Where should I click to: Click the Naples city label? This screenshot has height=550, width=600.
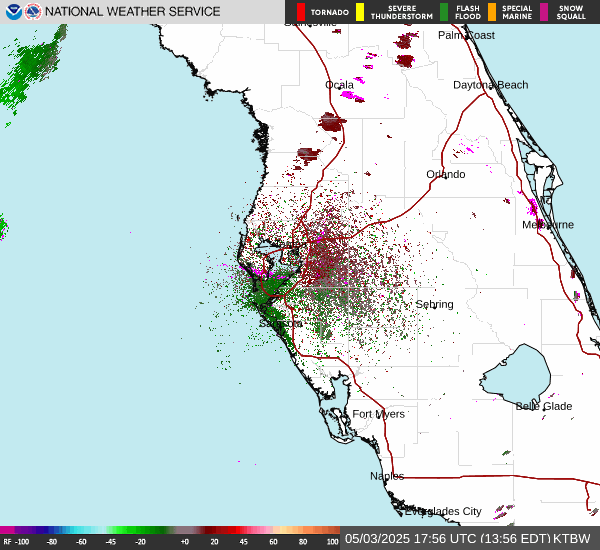click(387, 476)
